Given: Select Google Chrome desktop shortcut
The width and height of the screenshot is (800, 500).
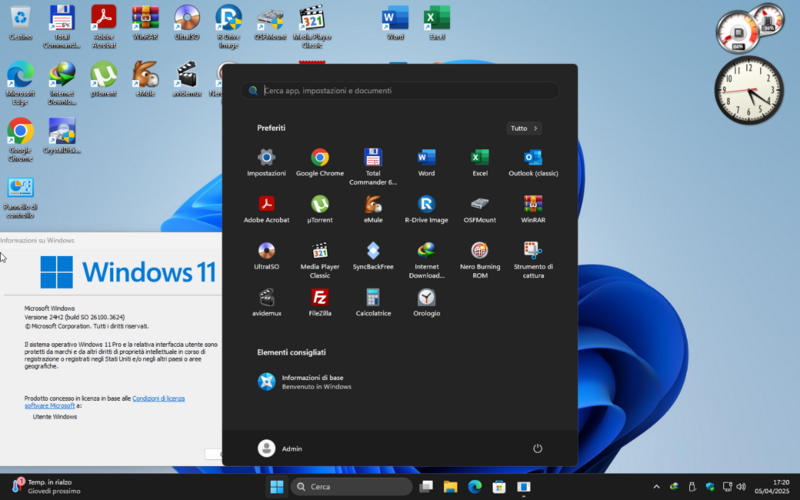Looking at the screenshot, I should pos(20,140).
